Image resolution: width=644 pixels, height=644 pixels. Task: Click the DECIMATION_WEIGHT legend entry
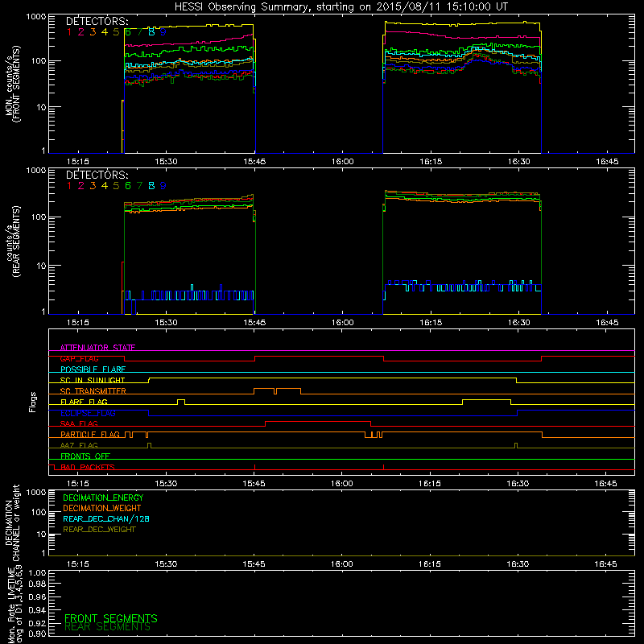point(102,508)
